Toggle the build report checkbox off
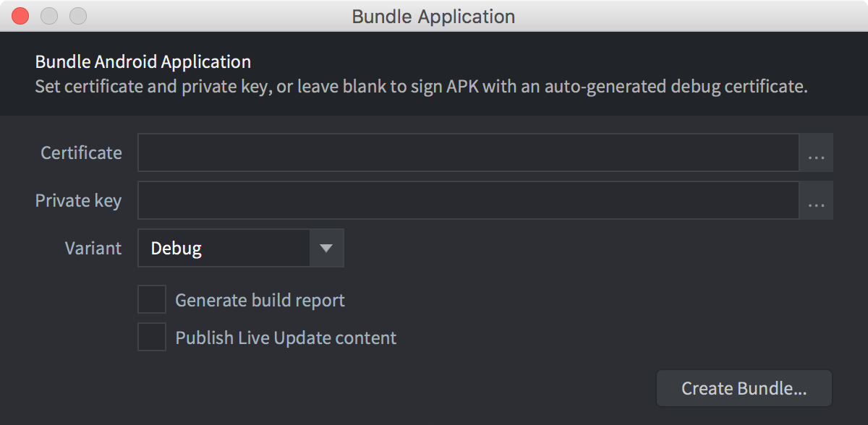This screenshot has width=868, height=425. click(x=152, y=299)
